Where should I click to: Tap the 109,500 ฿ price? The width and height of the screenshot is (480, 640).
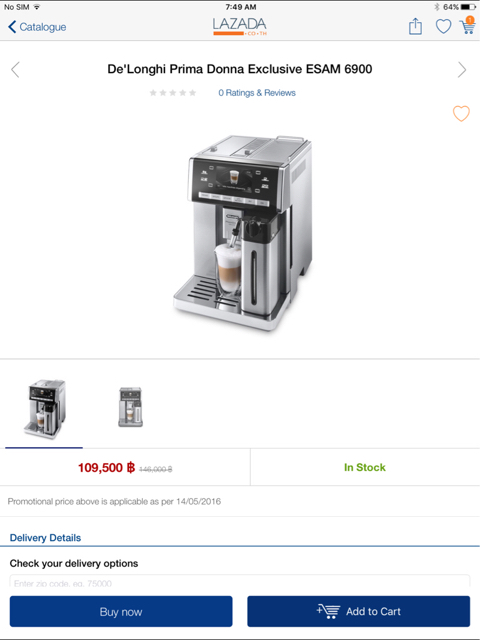106,468
